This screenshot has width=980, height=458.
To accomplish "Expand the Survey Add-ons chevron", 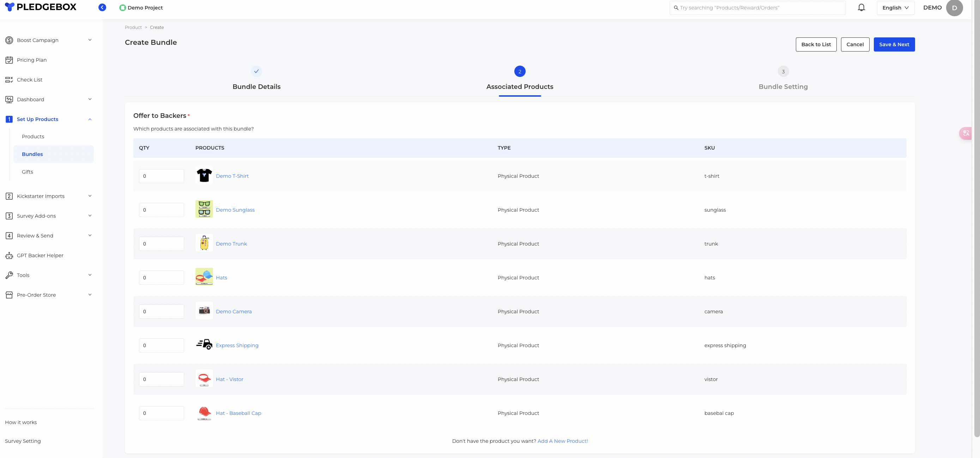I will point(90,216).
